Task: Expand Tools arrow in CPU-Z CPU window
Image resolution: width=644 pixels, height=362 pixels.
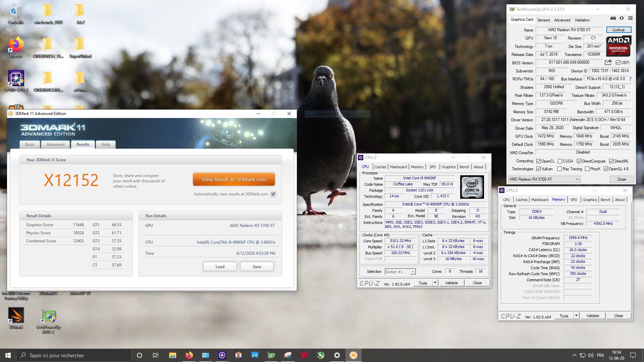Action: 435,283
